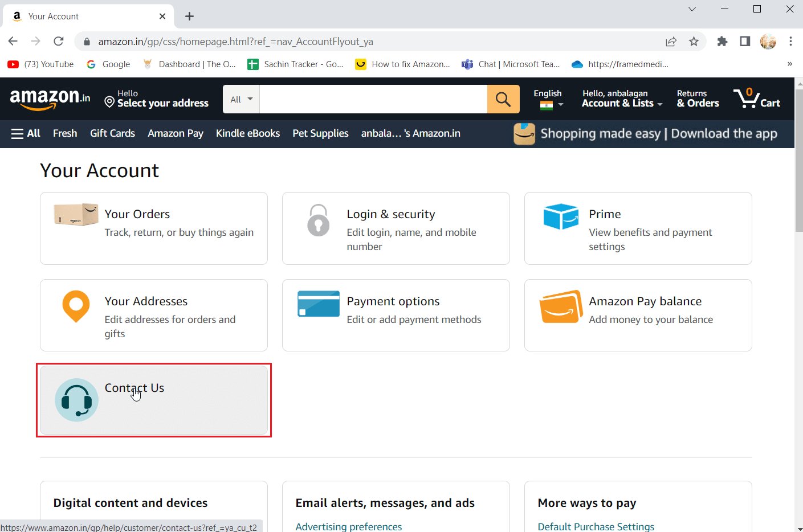The image size is (803, 532).
Task: Open anbala...'s Amazon.in nav item
Action: (x=410, y=133)
